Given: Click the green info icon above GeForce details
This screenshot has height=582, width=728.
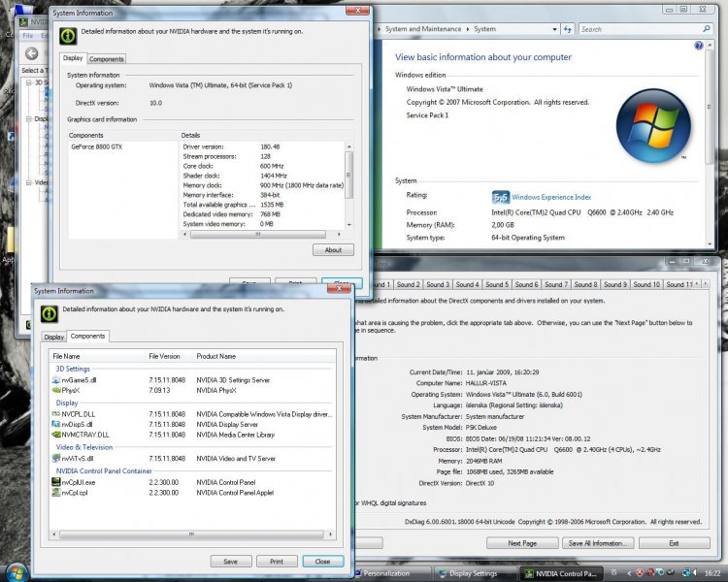Looking at the screenshot, I should (x=68, y=36).
